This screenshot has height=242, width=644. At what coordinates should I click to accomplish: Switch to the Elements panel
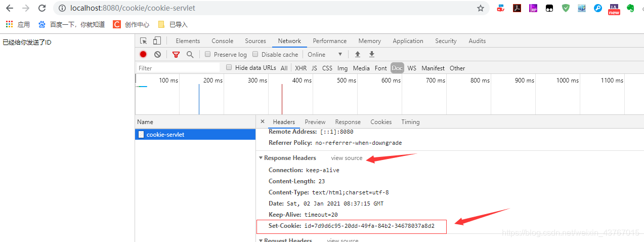pos(188,41)
